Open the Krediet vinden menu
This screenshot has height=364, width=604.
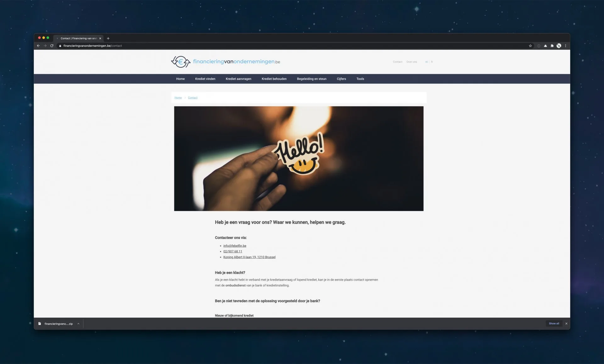205,79
